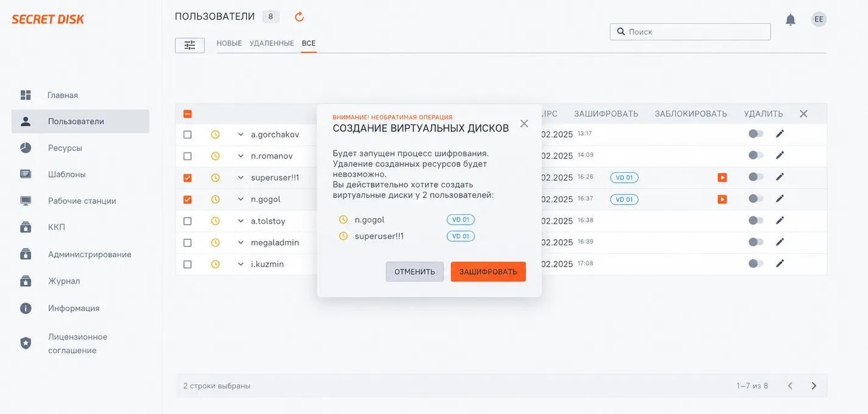
Task: Click the Администрирование sidebar icon
Action: pos(26,254)
